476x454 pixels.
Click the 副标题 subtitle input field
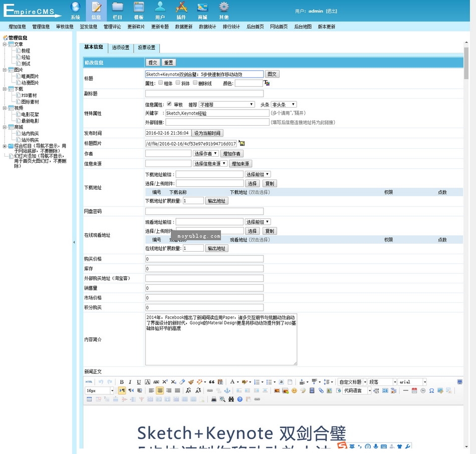pos(204,94)
